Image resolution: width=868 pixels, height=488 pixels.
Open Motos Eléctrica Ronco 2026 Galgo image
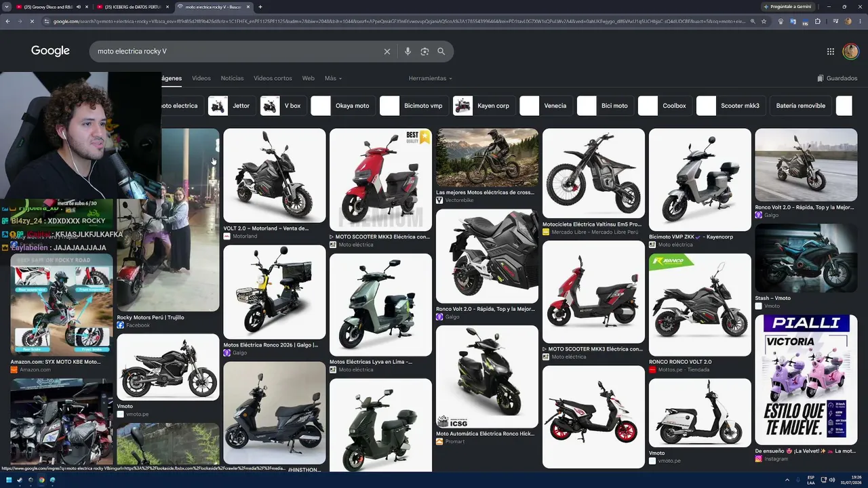(x=275, y=292)
